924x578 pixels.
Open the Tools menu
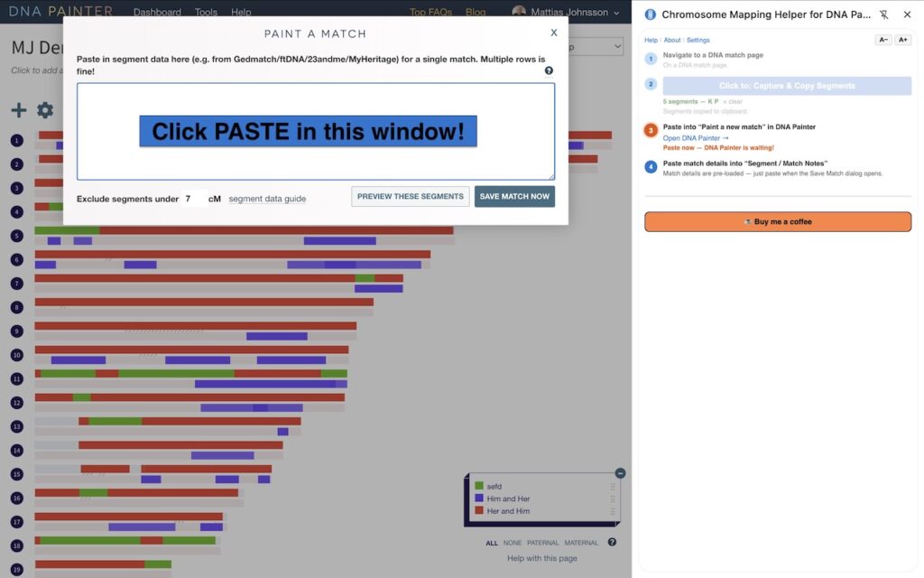(x=206, y=13)
